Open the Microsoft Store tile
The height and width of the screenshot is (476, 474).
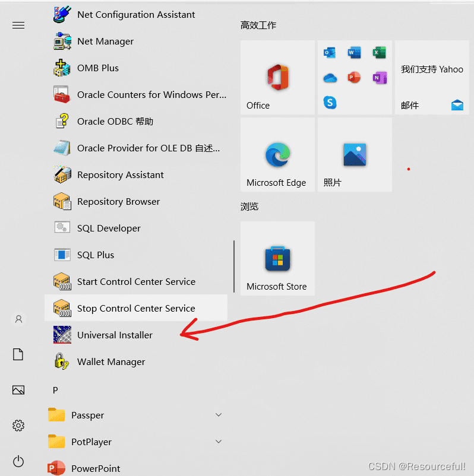tap(277, 259)
